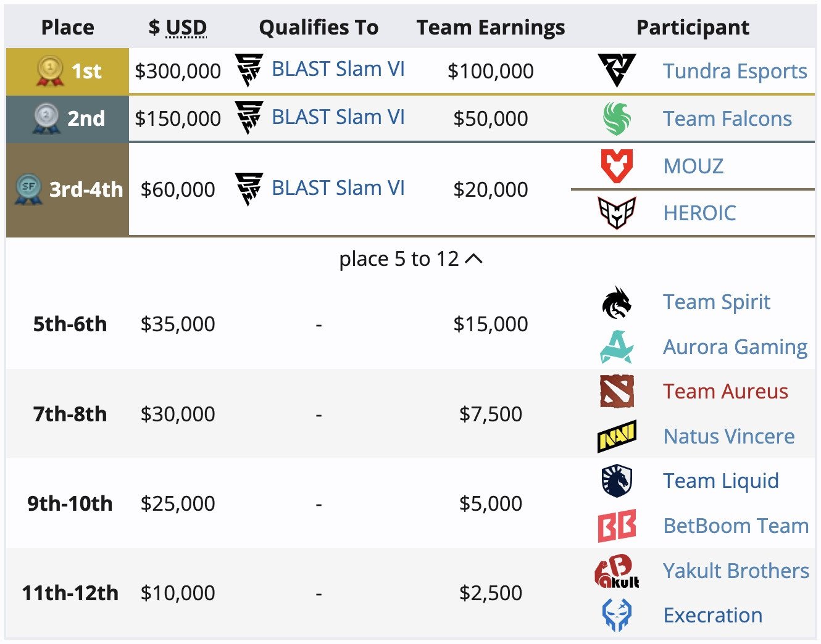
Task: Click the Aurora Gaming teal logo
Action: (x=616, y=347)
